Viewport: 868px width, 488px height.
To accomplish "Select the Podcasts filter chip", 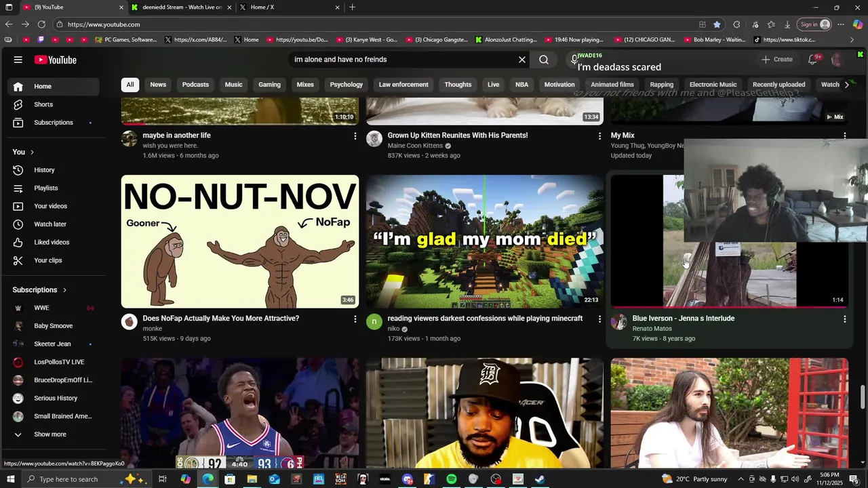I will (x=195, y=85).
